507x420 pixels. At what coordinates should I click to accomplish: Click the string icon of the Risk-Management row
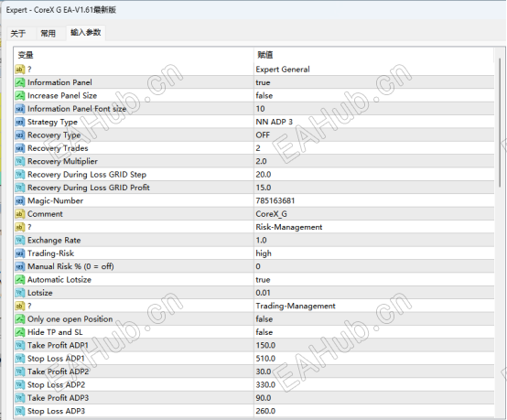(x=20, y=227)
